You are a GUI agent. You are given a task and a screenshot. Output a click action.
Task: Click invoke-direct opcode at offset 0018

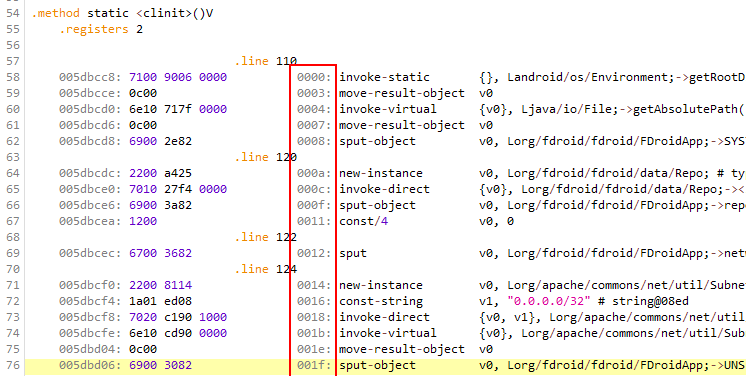click(x=384, y=317)
